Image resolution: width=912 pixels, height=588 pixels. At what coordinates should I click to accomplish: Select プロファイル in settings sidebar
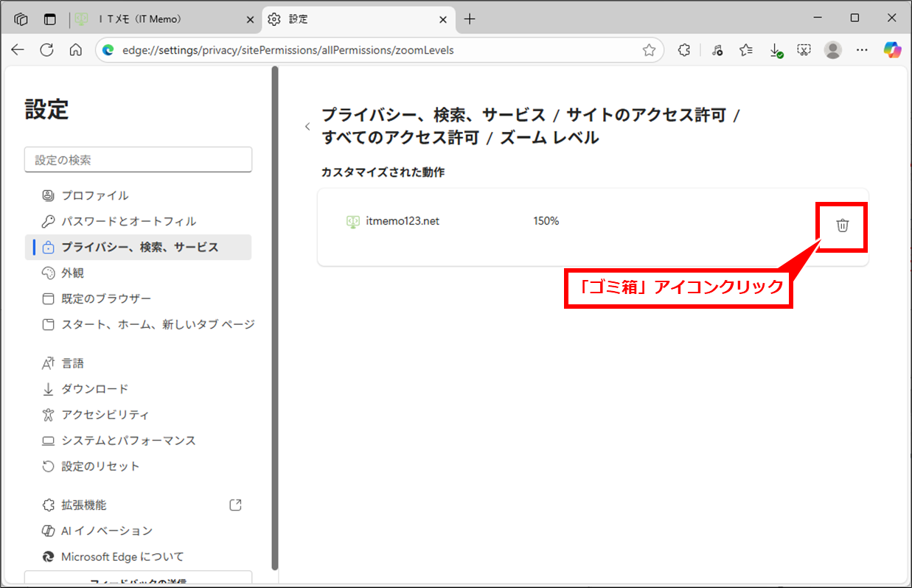coord(94,195)
